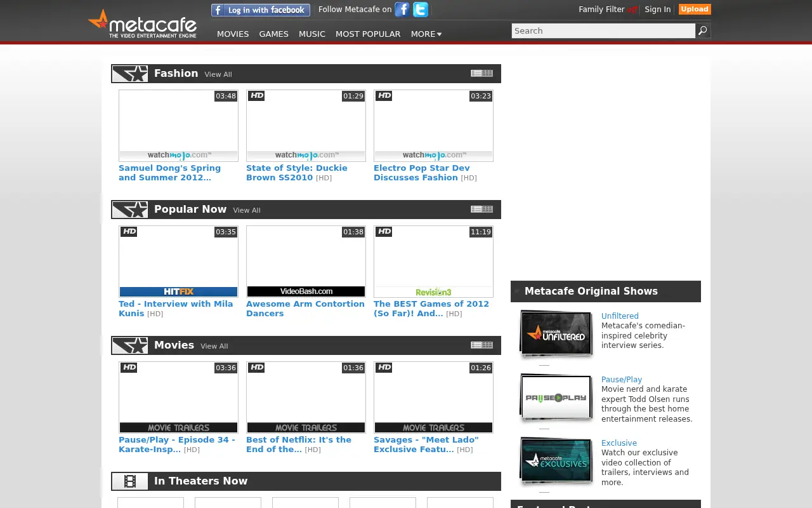Click the orange Upload button
The image size is (812, 508).
coord(695,9)
